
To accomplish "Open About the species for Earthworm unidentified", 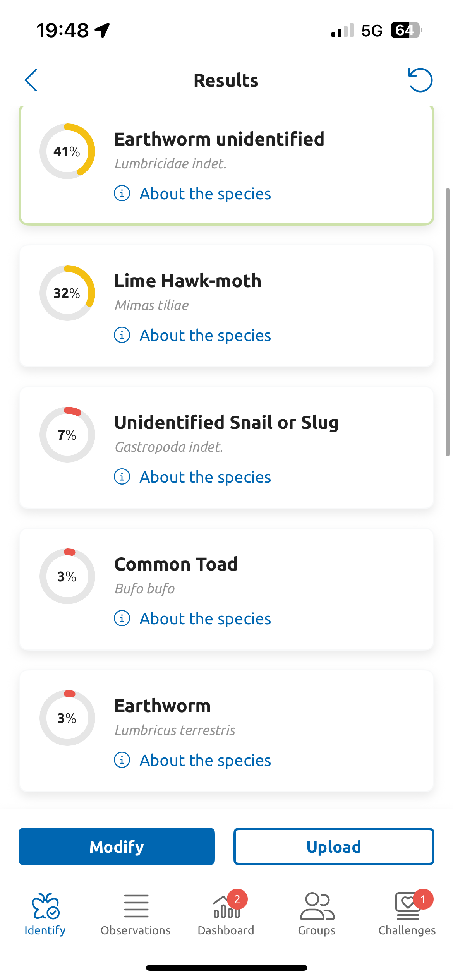I will click(x=205, y=194).
